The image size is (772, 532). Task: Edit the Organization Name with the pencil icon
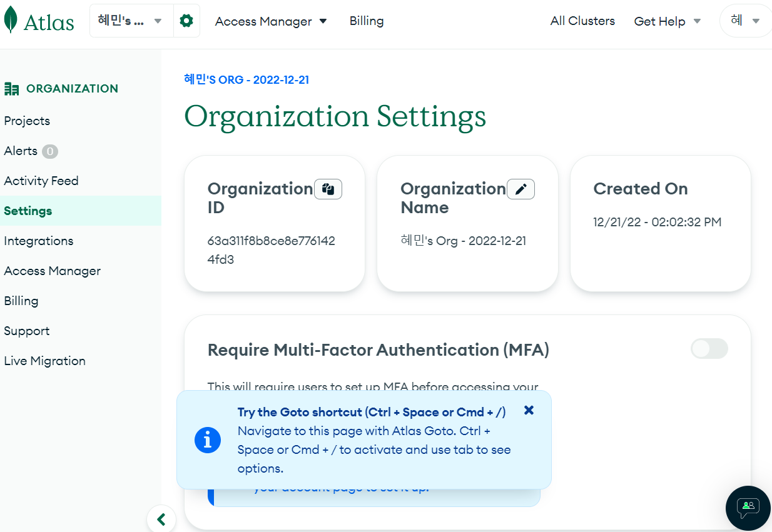pos(521,189)
